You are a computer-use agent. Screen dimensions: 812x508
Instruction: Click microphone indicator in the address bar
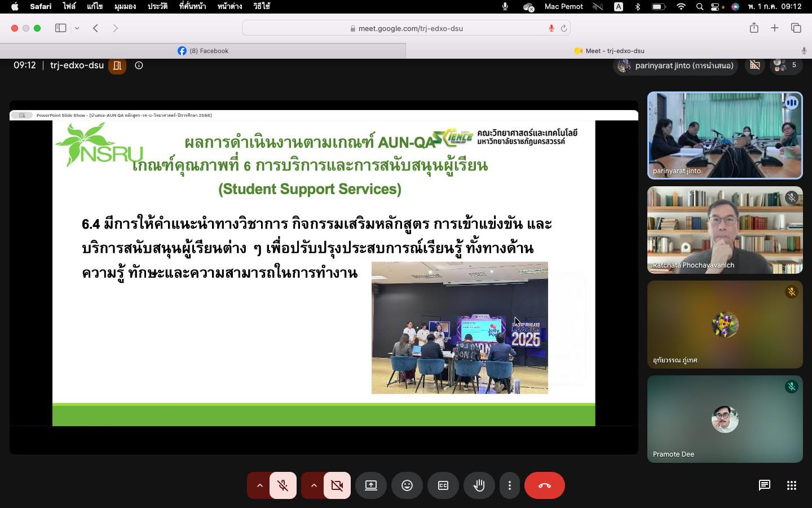click(x=551, y=28)
